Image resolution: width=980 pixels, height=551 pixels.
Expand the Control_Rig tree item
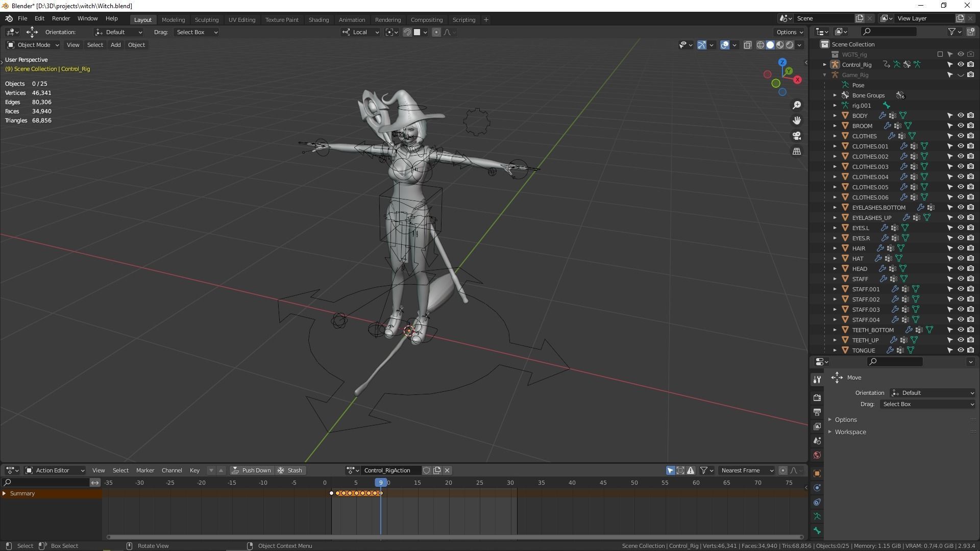[824, 65]
